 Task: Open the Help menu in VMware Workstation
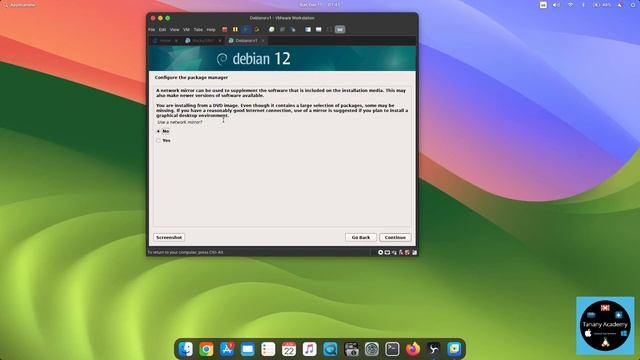pyautogui.click(x=211, y=29)
